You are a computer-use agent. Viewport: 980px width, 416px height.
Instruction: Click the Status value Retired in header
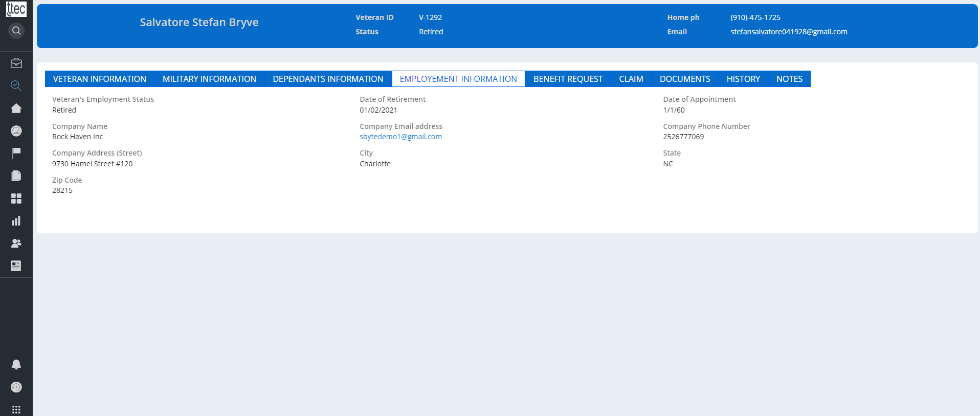pos(431,32)
